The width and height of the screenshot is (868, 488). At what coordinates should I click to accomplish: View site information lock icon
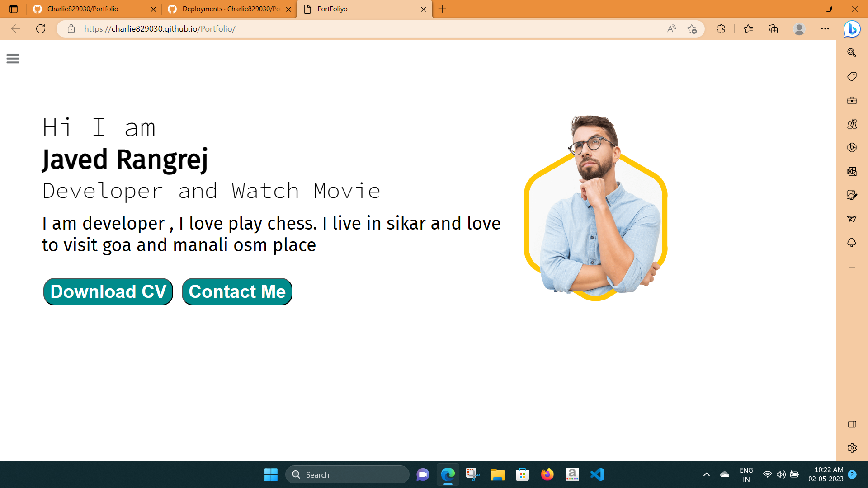[71, 29]
